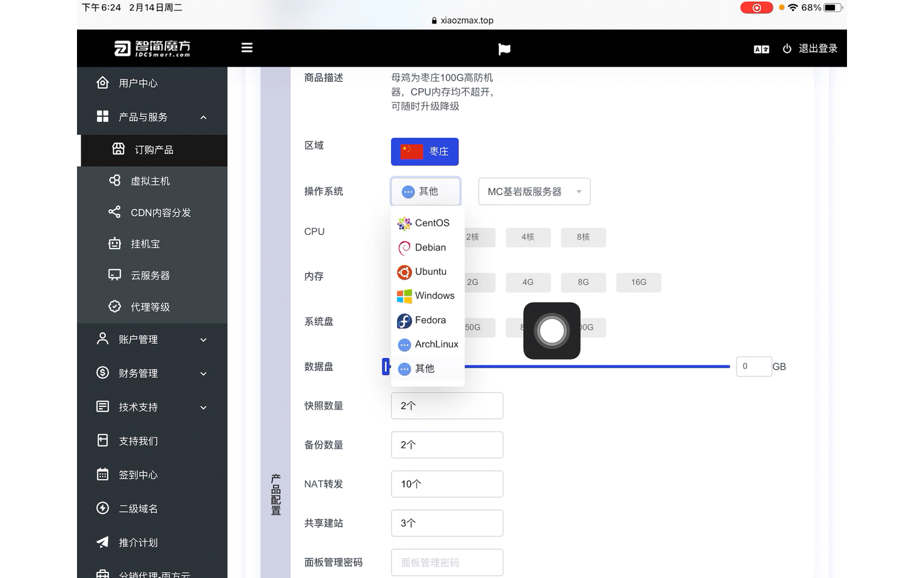The height and width of the screenshot is (578, 924).
Task: Click the 订购产品 shop icon
Action: [119, 149]
